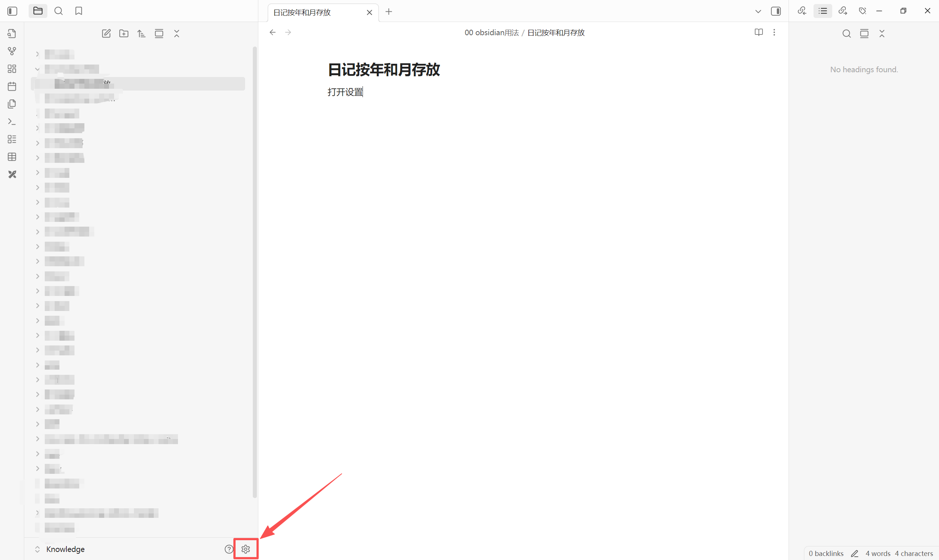Create a new note

pos(106,34)
